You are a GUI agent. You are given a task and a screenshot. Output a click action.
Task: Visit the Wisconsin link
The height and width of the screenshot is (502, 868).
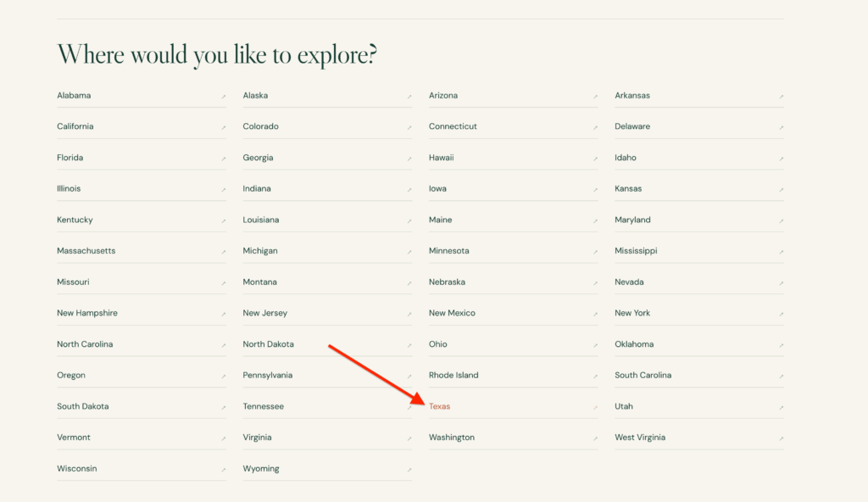click(x=77, y=468)
